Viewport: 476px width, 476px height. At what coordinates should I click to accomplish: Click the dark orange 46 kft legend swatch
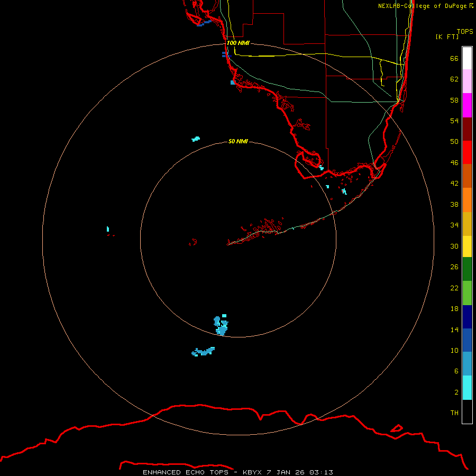coord(467,176)
